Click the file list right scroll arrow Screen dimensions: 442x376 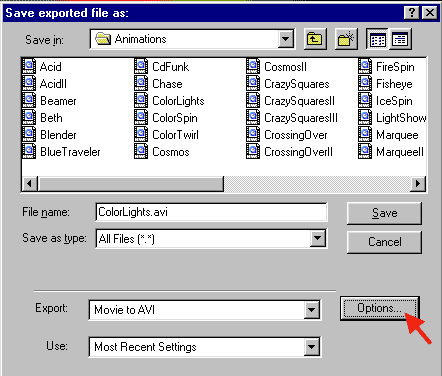418,183
